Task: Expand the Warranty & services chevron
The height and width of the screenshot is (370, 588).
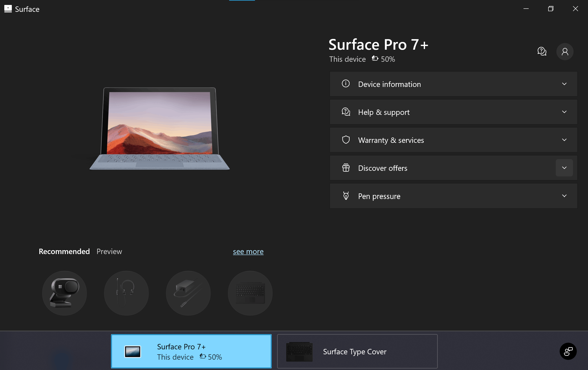Action: click(564, 140)
